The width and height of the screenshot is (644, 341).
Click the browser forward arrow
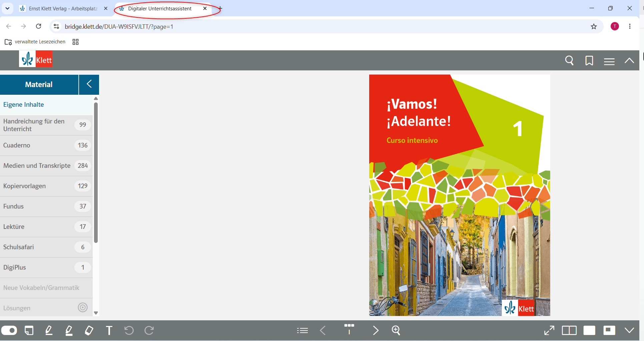tap(23, 26)
